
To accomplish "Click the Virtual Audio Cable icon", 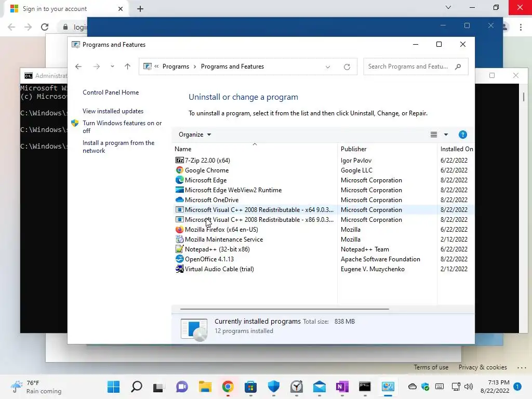I will point(179,269).
